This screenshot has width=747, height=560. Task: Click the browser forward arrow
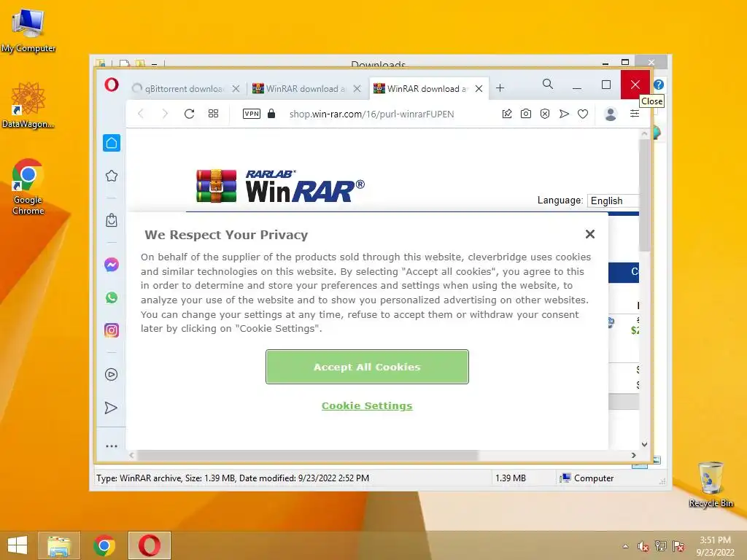point(165,113)
